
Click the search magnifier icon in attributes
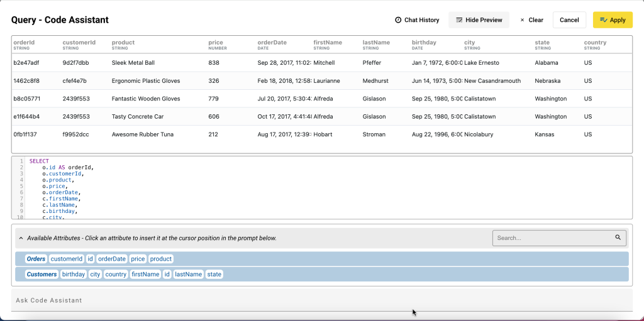tap(618, 237)
